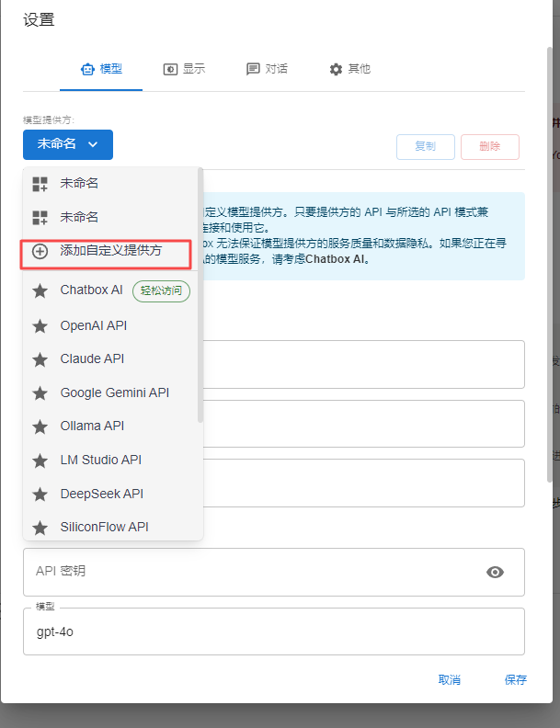The height and width of the screenshot is (728, 560).
Task: Click the settings dialog vertical scrollbar
Action: point(550,265)
